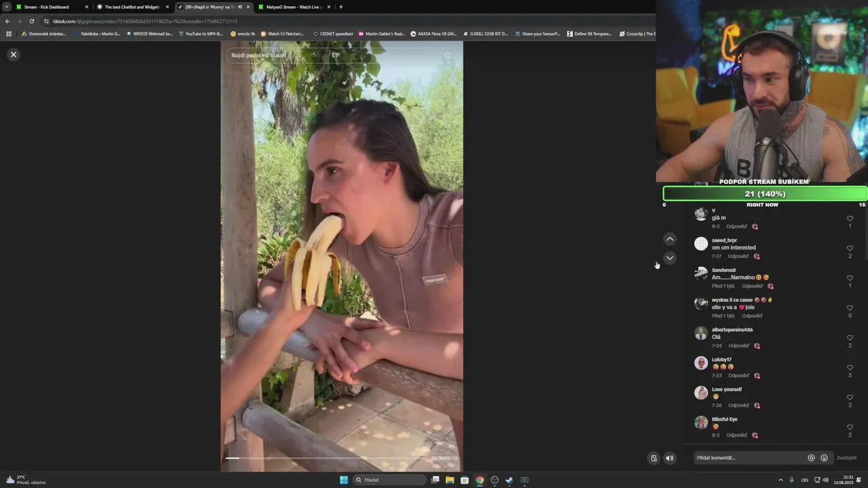This screenshot has height=488, width=868.
Task: Switch to the Stream - Kick Dashboard tab
Action: [x=52, y=7]
